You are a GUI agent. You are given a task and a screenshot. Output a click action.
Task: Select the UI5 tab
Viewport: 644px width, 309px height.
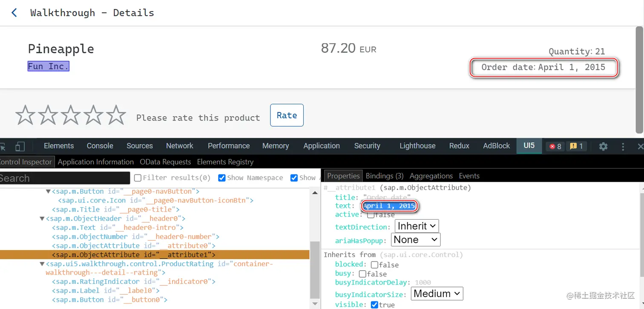[x=529, y=146]
